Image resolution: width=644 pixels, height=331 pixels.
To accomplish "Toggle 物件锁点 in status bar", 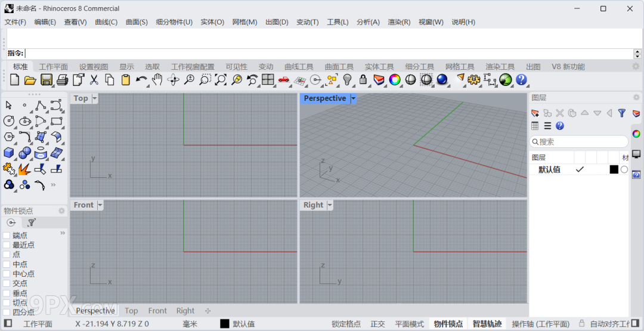I will [x=448, y=324].
